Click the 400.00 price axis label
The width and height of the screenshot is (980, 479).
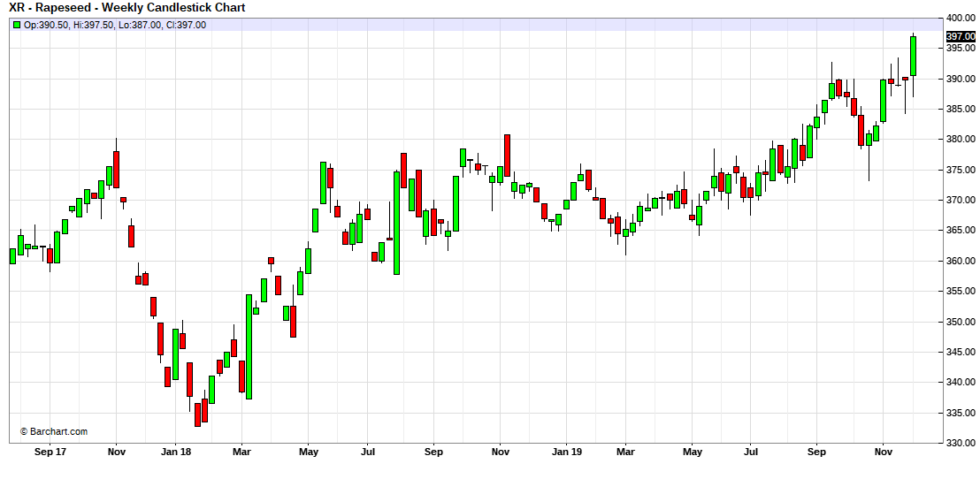pyautogui.click(x=961, y=18)
